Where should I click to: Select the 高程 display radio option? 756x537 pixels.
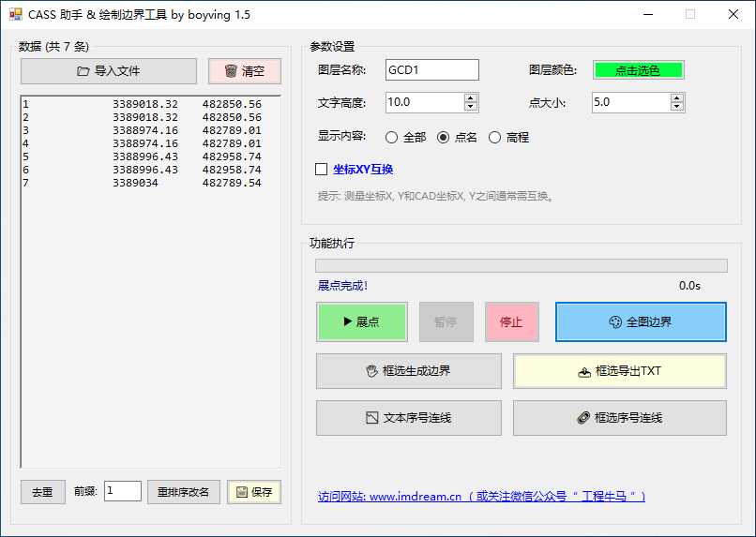point(494,138)
